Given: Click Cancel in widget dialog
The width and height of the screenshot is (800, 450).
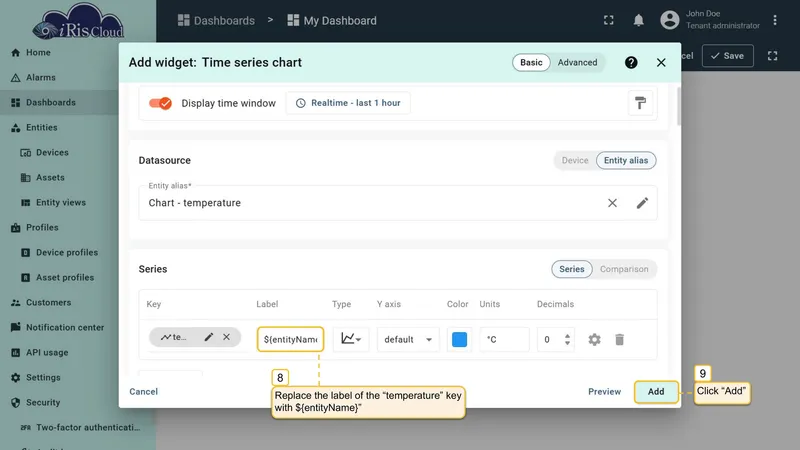Looking at the screenshot, I should (143, 391).
